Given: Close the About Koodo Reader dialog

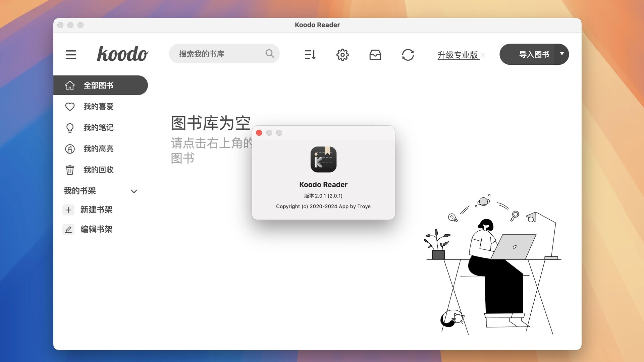Looking at the screenshot, I should coord(259,133).
